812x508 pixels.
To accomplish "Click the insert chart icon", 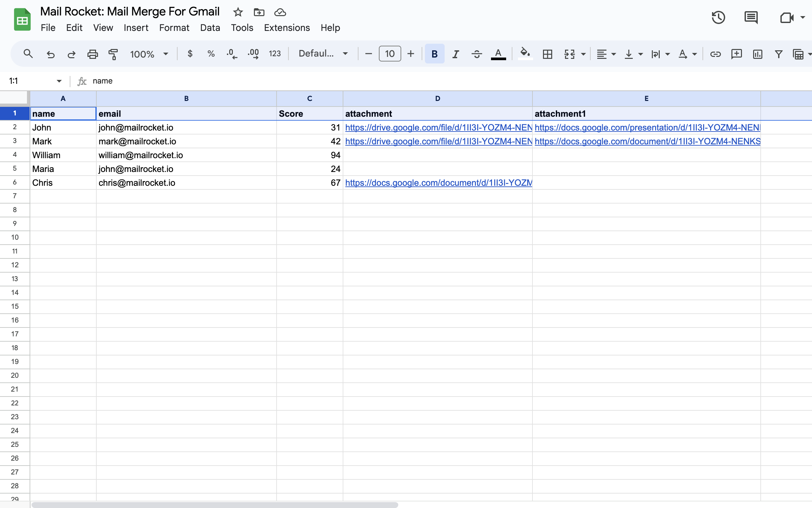I will coord(757,54).
